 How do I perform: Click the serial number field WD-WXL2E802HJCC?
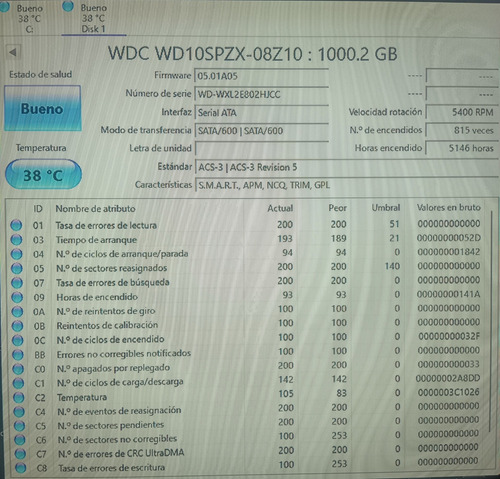pyautogui.click(x=262, y=94)
